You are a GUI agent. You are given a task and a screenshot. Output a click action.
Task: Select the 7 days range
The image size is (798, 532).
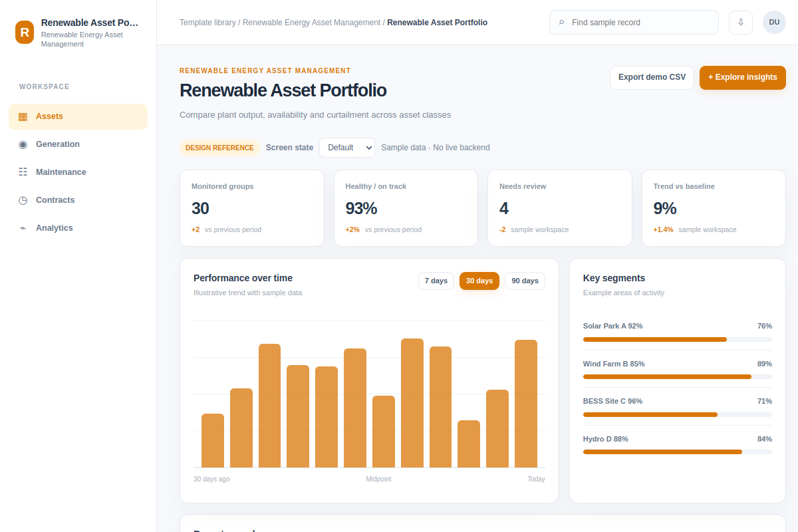click(436, 281)
